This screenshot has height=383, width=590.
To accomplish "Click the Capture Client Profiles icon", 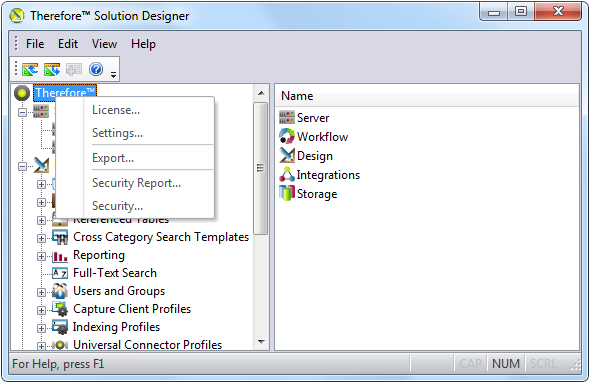I will click(x=60, y=309).
